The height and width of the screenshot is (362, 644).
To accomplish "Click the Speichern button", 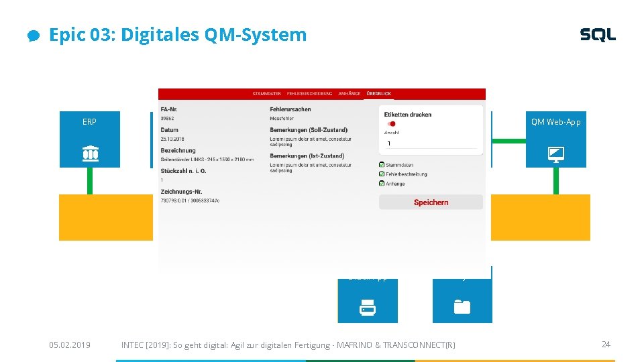I will point(431,202).
